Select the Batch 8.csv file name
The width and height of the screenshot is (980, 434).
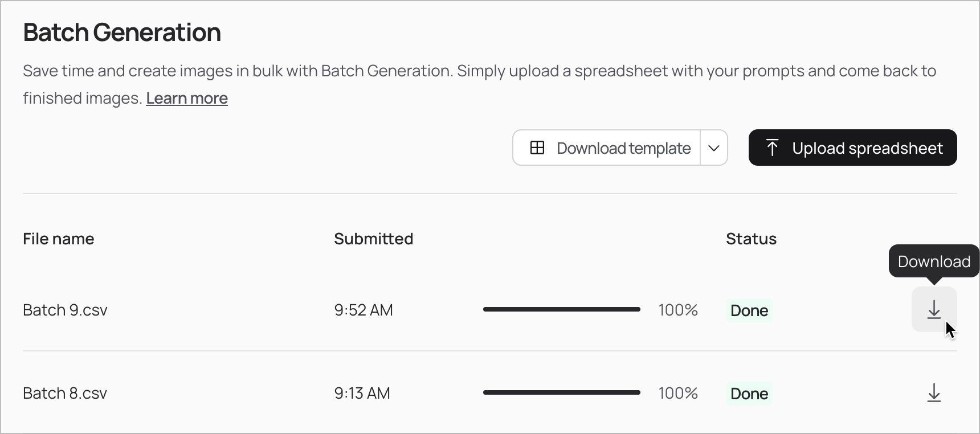65,393
